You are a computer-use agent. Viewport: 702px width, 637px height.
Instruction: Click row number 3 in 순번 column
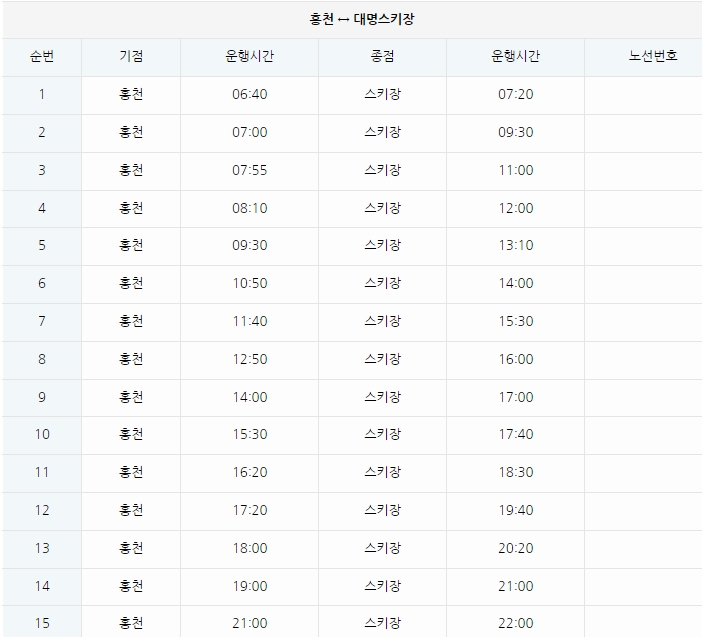[x=42, y=170]
